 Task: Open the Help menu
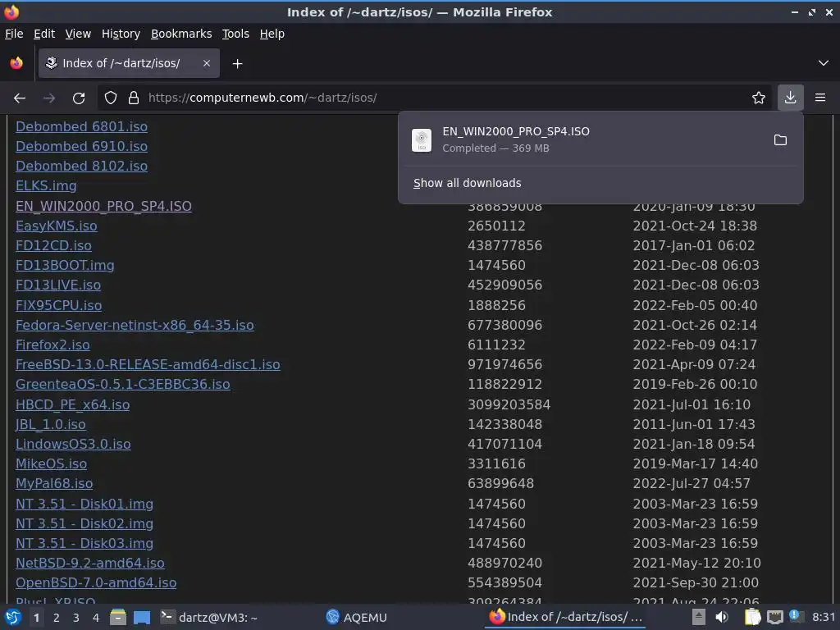[272, 34]
